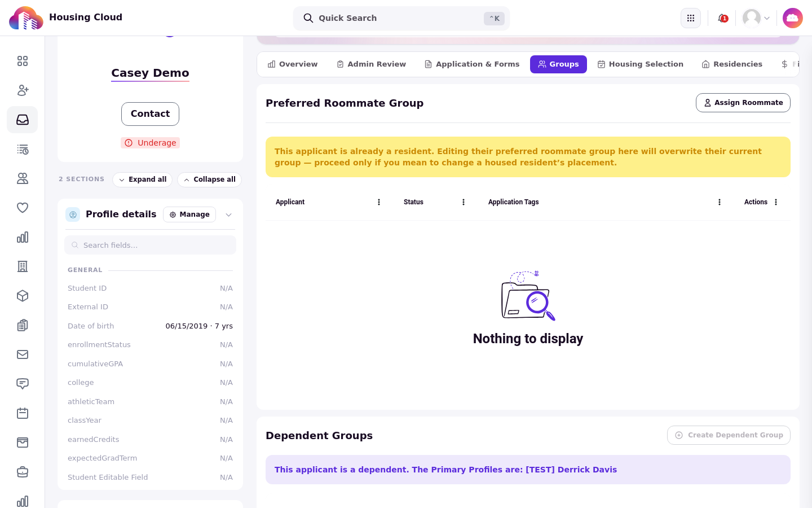Screen dimensions: 812x508
Task: Switch to the Overview tab
Action: (293, 64)
